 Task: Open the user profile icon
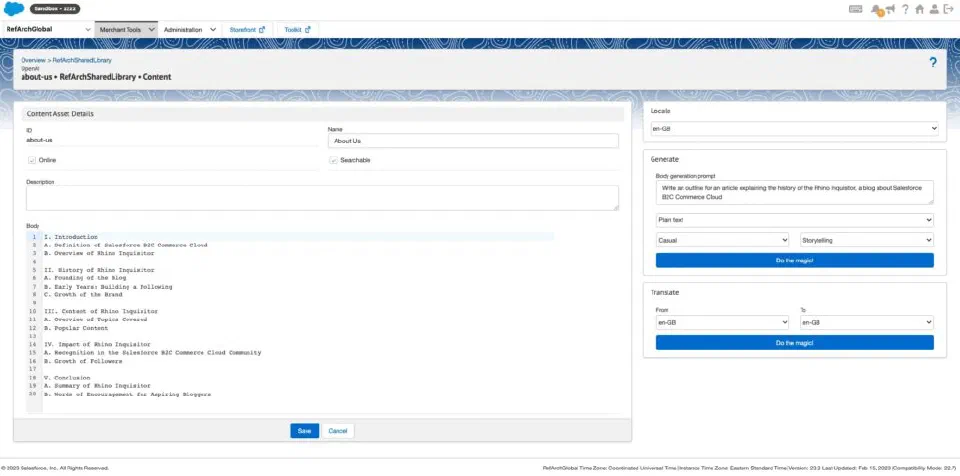(934, 9)
